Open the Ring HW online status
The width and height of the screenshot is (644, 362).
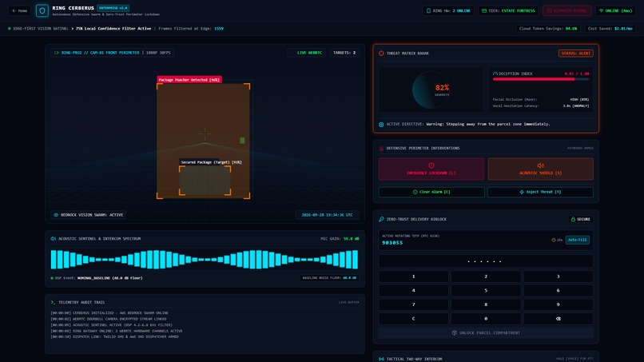point(448,10)
